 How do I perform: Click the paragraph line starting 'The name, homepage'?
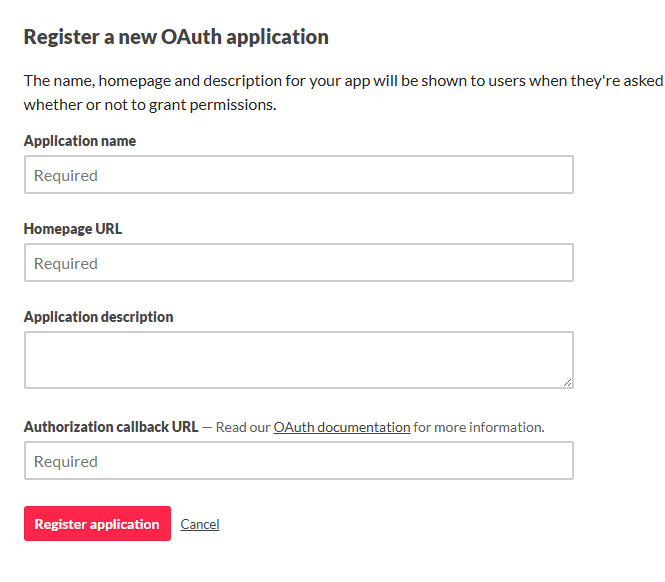click(340, 80)
